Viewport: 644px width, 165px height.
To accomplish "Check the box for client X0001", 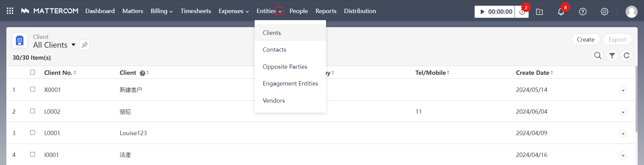I will 33,89.
